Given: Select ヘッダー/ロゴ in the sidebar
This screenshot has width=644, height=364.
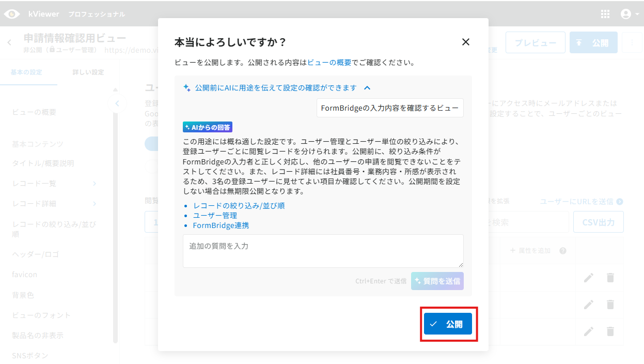Looking at the screenshot, I should (36, 254).
